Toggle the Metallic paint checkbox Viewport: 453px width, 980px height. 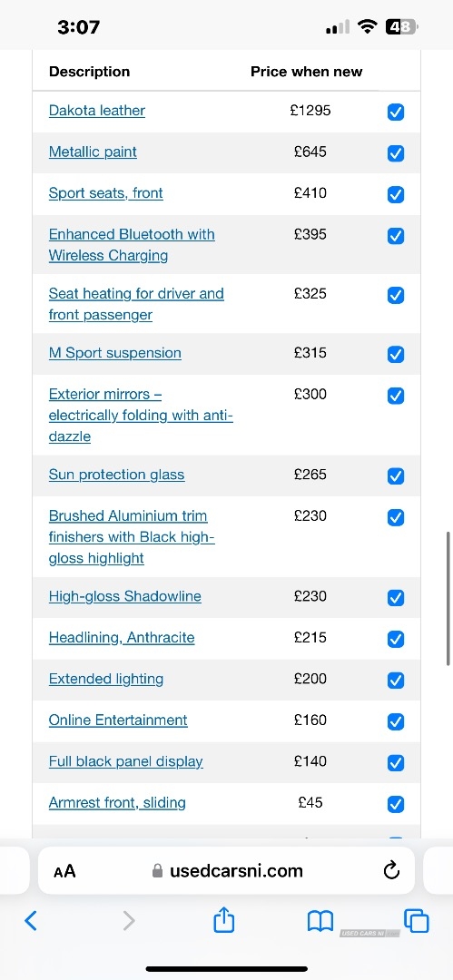pyautogui.click(x=396, y=153)
